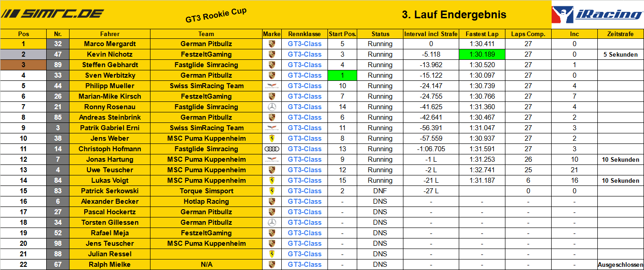This screenshot has width=644, height=270.
Task: Click the Fastest Lap column header
Action: click(482, 34)
